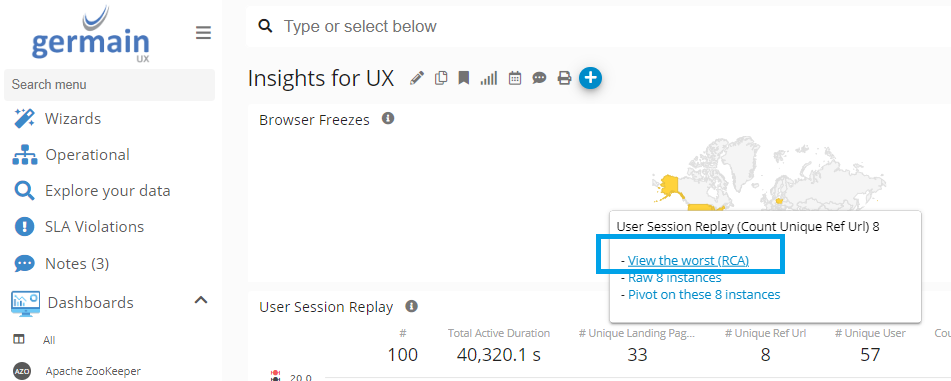Click Raw 8 instances link
The image size is (951, 381).
coord(674,278)
